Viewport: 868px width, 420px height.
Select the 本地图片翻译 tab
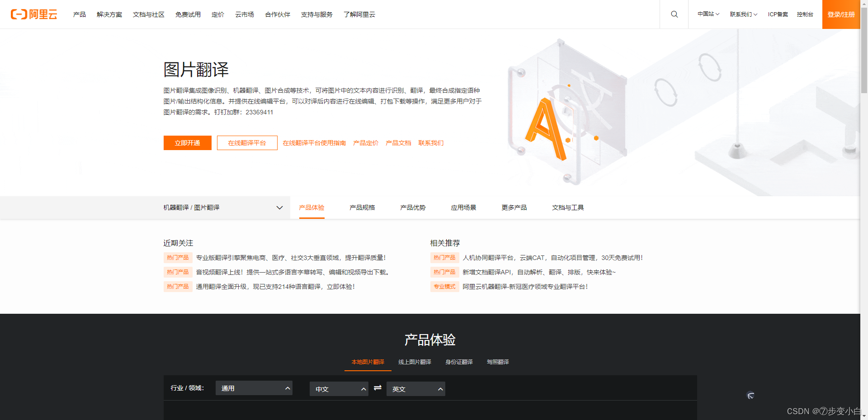point(368,362)
